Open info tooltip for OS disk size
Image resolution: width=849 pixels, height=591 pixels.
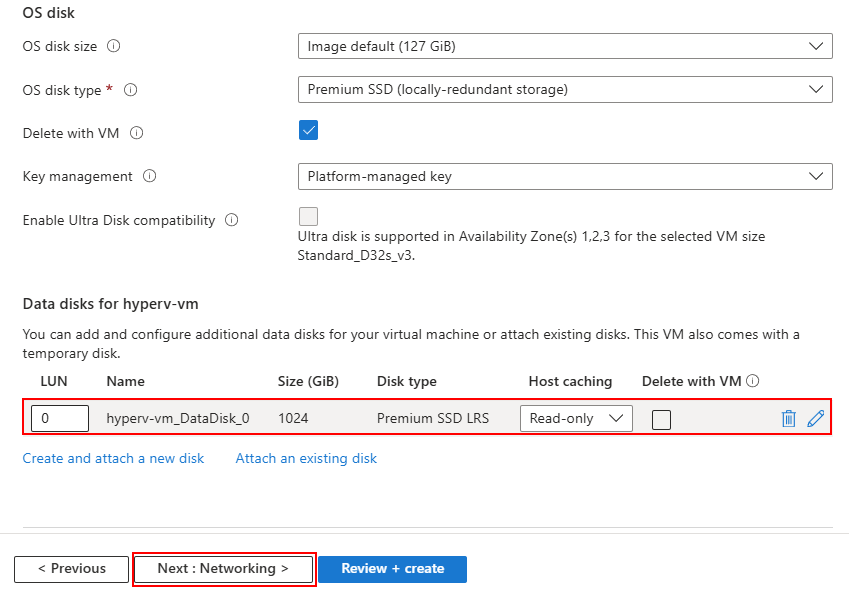(113, 46)
